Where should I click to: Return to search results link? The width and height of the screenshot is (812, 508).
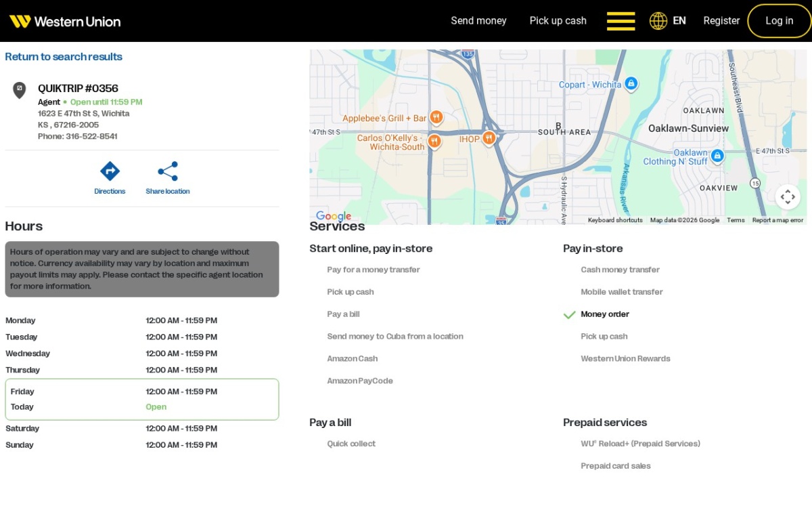click(64, 57)
